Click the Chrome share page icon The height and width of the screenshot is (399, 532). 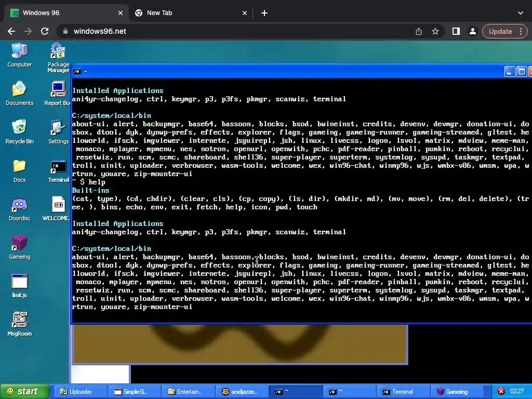[x=419, y=31]
